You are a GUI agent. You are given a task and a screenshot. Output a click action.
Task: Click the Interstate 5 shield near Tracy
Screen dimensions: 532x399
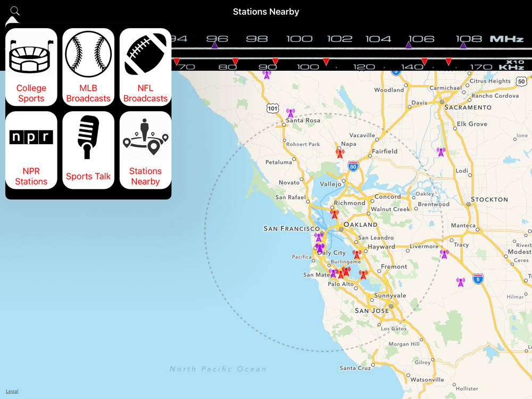click(478, 279)
